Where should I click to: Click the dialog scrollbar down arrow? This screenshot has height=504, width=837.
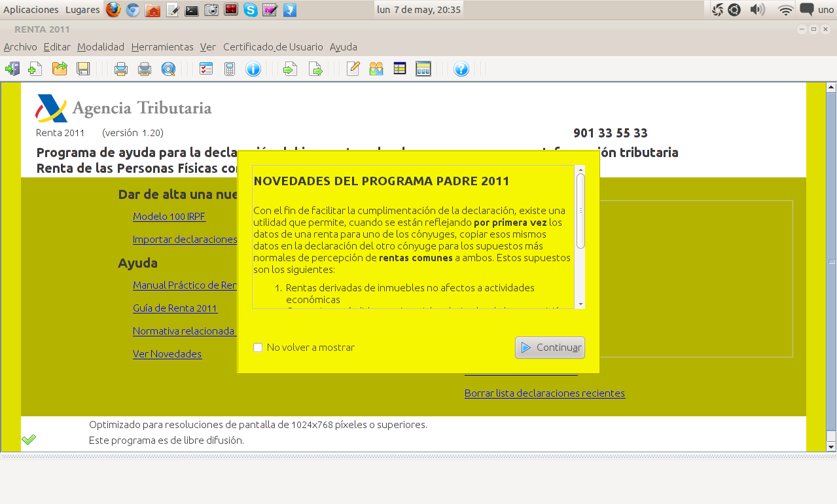[580, 304]
